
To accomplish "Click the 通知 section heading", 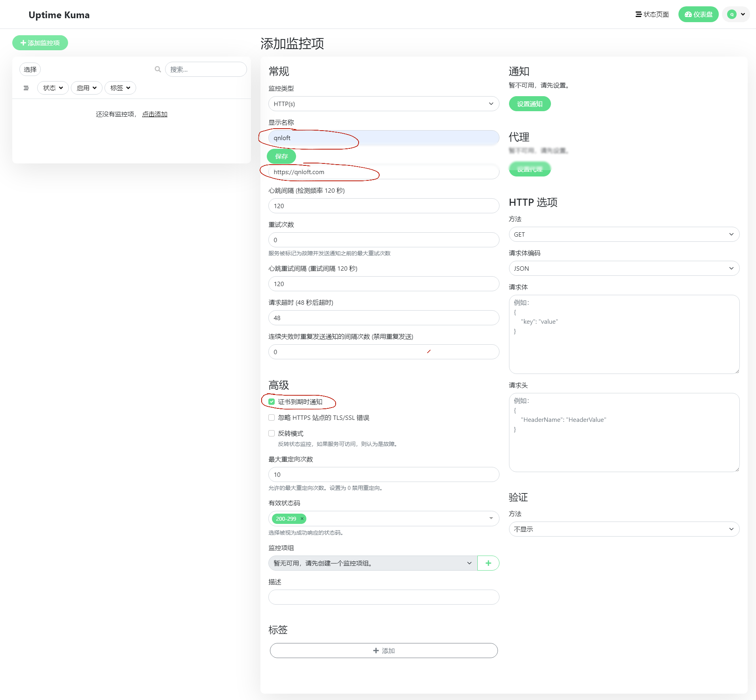I will [519, 71].
